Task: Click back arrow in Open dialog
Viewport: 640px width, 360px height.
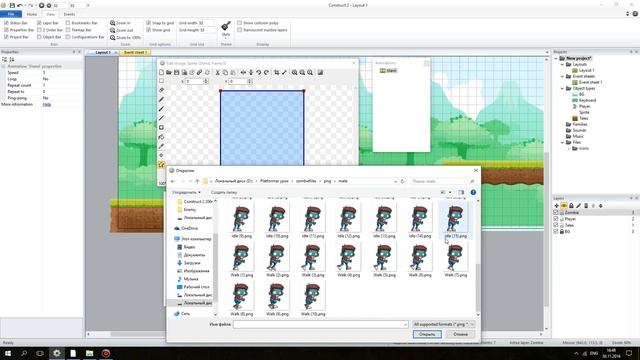Action: click(x=173, y=181)
